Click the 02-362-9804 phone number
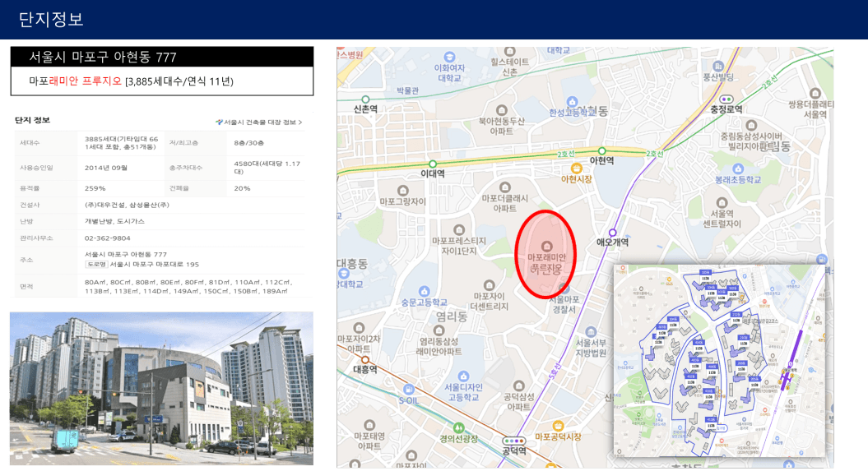The height and width of the screenshot is (471, 868). 108,238
